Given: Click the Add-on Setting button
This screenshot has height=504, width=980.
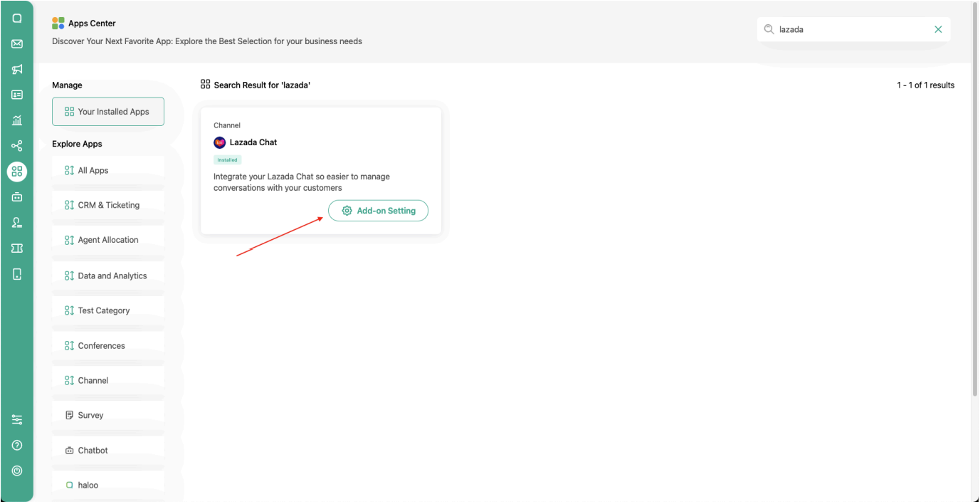Looking at the screenshot, I should tap(378, 211).
